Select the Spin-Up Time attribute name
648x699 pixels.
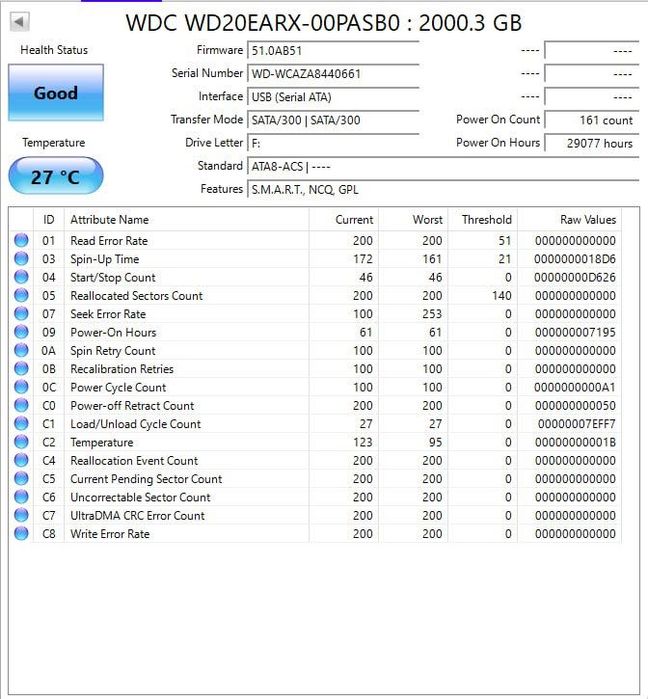105,259
